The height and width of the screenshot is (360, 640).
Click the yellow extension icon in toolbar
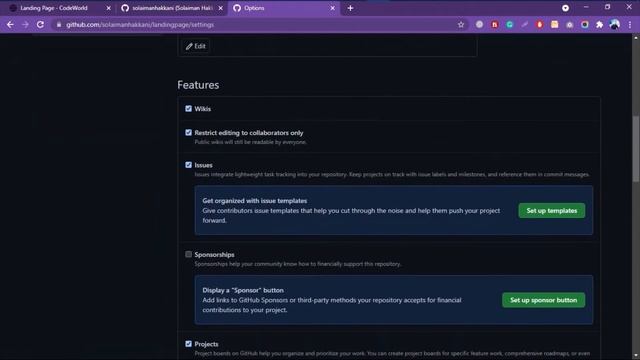555,24
